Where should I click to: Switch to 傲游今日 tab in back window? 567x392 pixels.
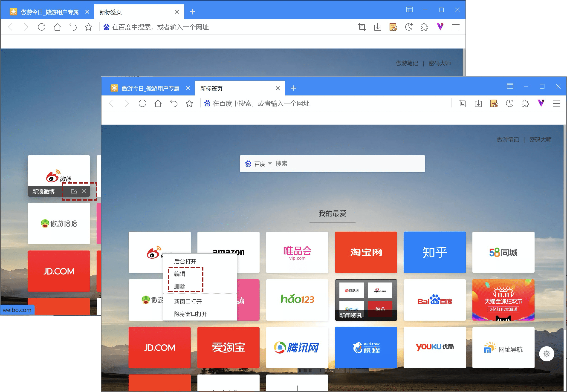tap(49, 12)
